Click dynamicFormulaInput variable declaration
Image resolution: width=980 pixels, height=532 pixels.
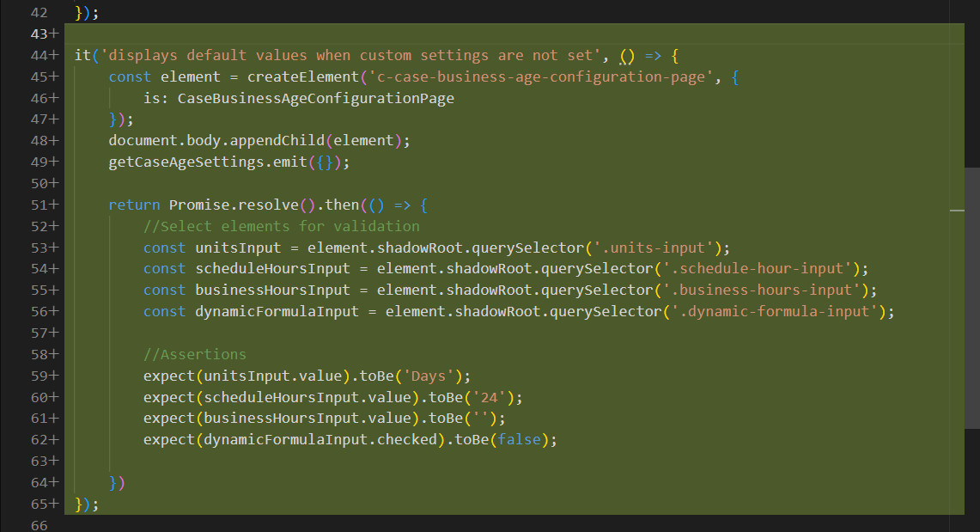[277, 312]
